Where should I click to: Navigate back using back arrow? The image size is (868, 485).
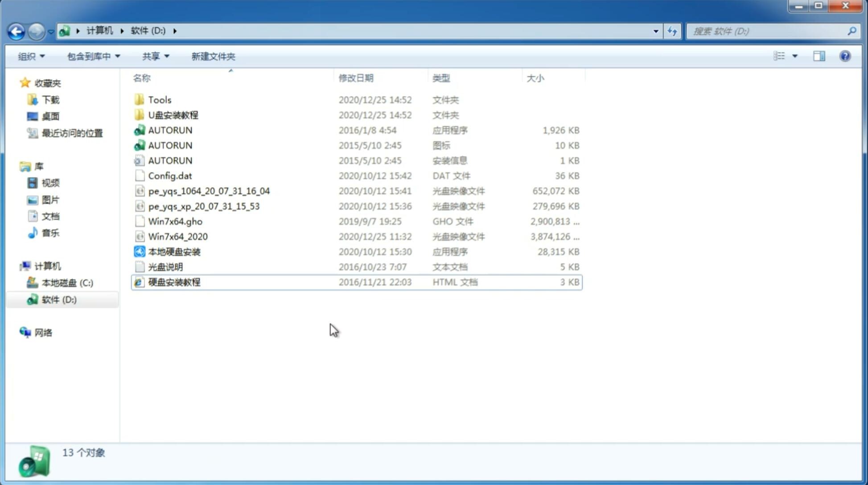click(x=16, y=30)
